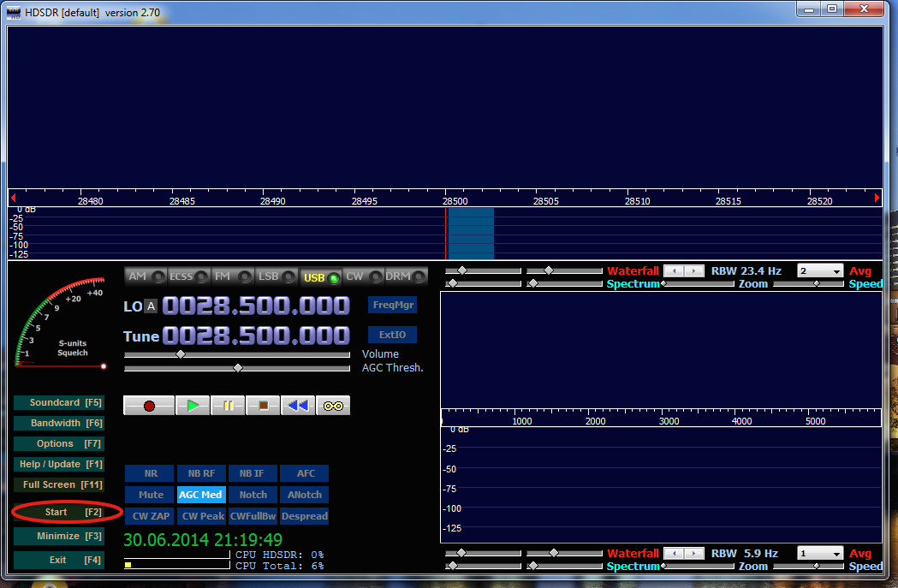Click the Volume slider
Viewport: 898px width, 588px height.
236,354
